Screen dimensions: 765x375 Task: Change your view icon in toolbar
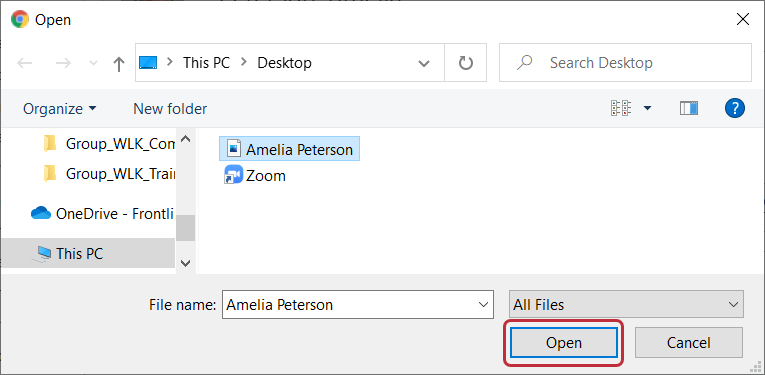(x=621, y=108)
